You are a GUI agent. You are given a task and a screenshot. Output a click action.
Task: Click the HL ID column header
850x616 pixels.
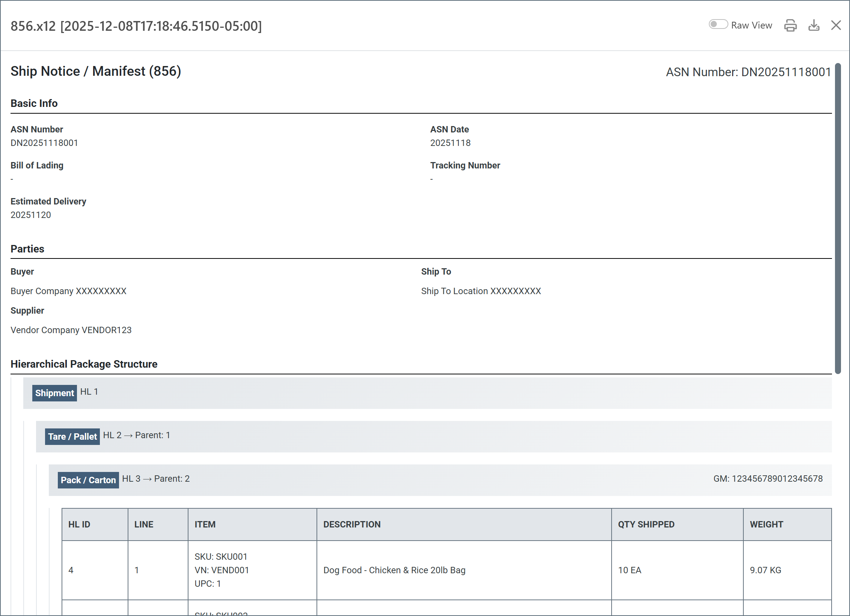[x=79, y=524]
